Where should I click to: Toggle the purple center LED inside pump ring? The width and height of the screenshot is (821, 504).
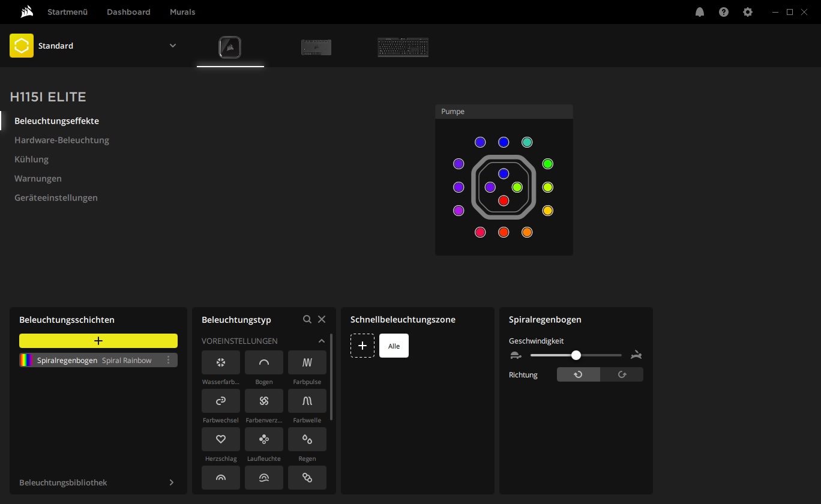tap(490, 187)
